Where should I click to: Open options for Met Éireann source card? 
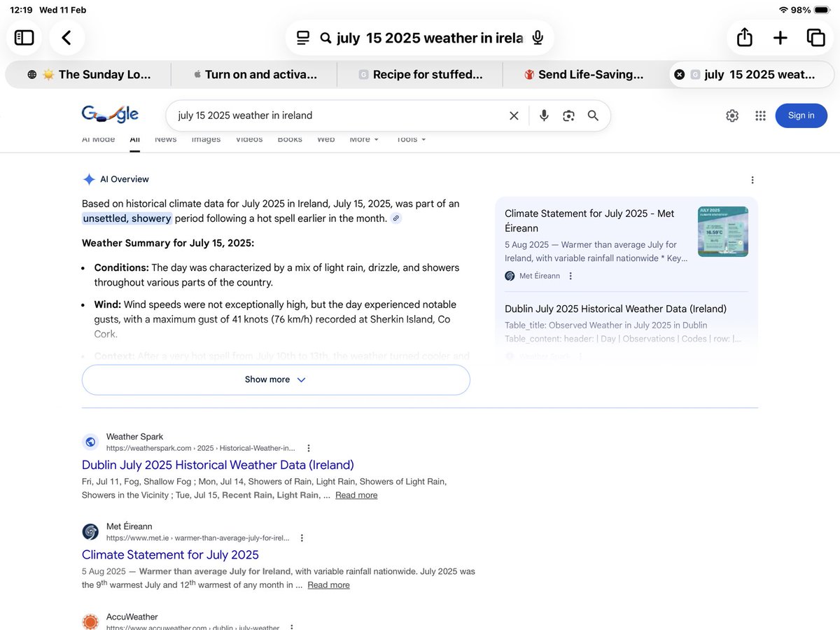point(570,276)
